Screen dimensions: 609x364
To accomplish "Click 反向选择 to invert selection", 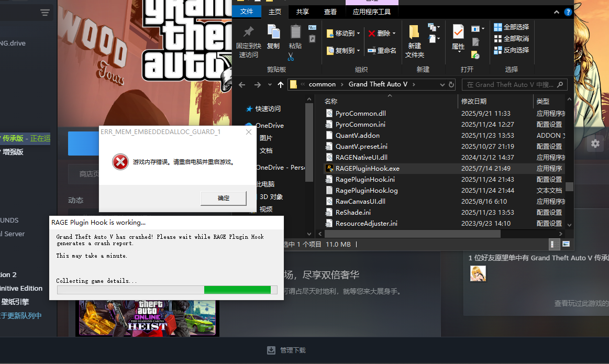I will [511, 50].
